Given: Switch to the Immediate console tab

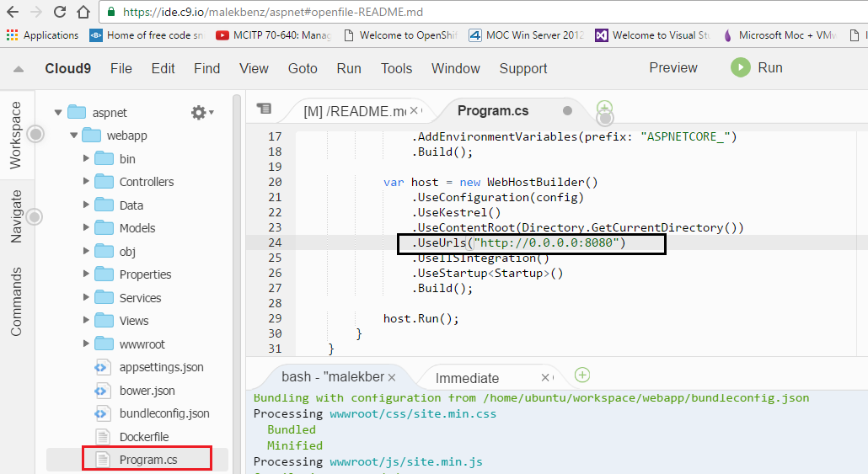Looking at the screenshot, I should (x=467, y=378).
